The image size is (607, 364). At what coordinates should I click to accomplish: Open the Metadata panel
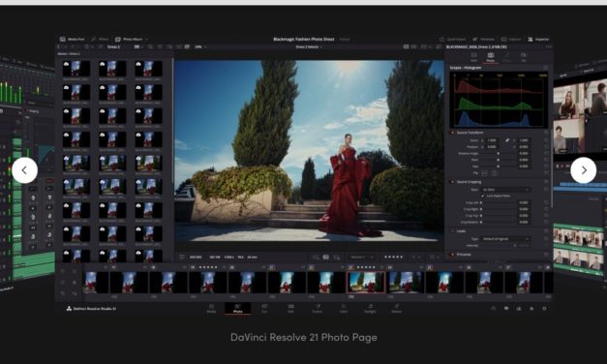coord(484,39)
